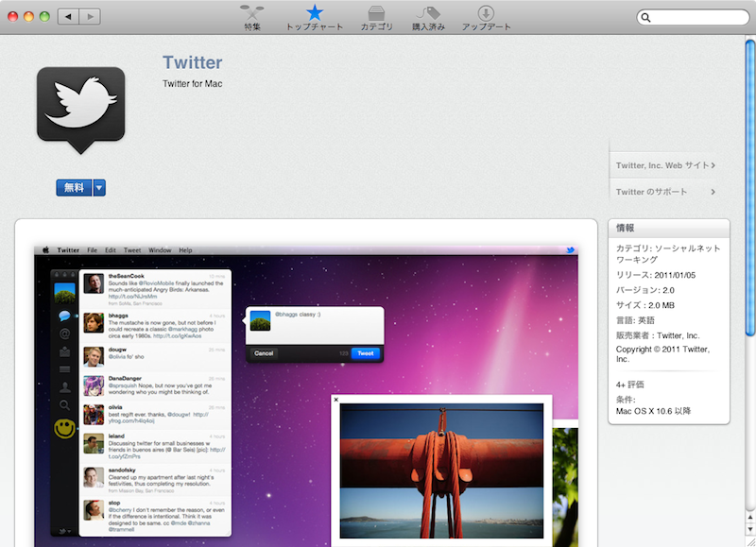Go forward with the right arrow button
756x547 pixels.
click(90, 16)
